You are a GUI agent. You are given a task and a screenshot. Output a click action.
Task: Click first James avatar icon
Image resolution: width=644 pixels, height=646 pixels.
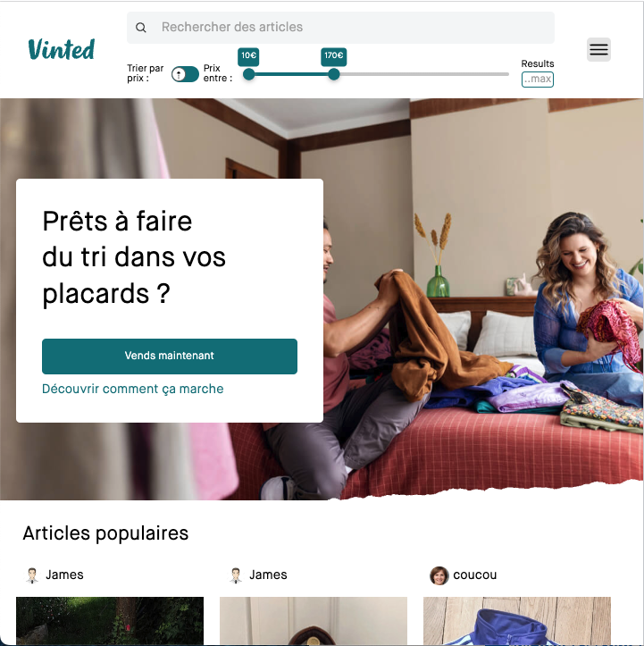pos(32,575)
